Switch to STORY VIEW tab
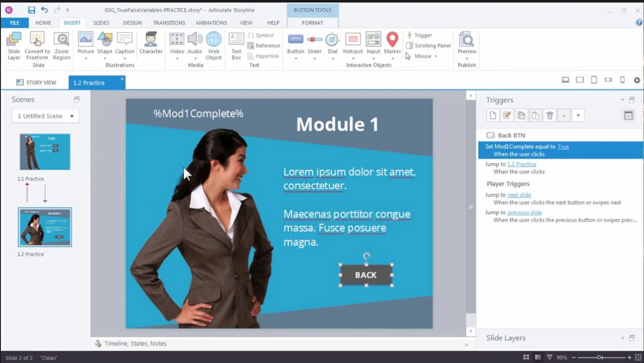Image resolution: width=644 pixels, height=363 pixels. click(37, 82)
